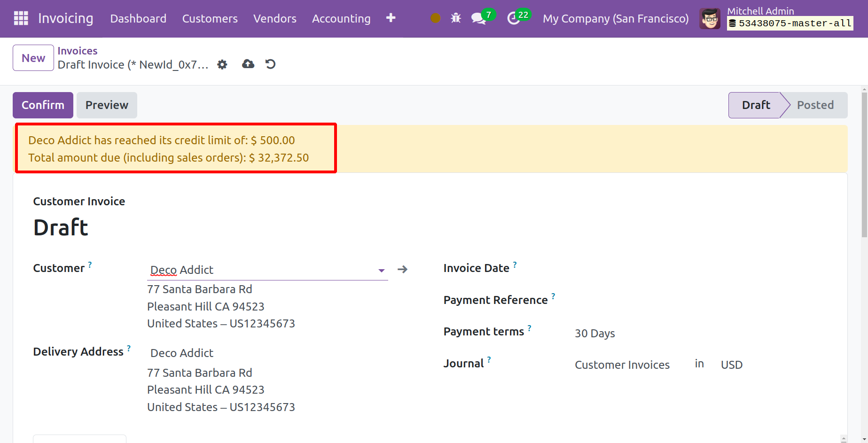
Task: Click Delivery Address field Deco Addict
Action: 267,353
